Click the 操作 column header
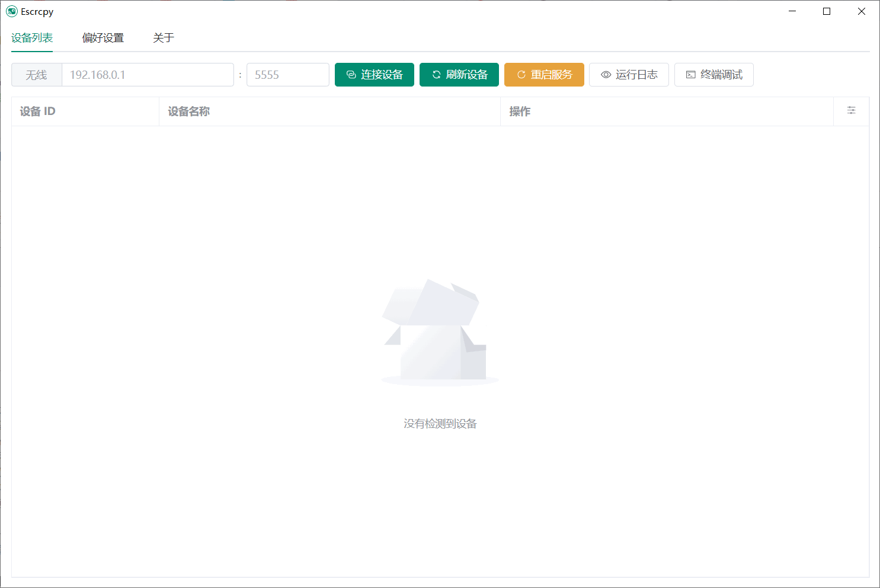The width and height of the screenshot is (880, 588). click(x=520, y=111)
